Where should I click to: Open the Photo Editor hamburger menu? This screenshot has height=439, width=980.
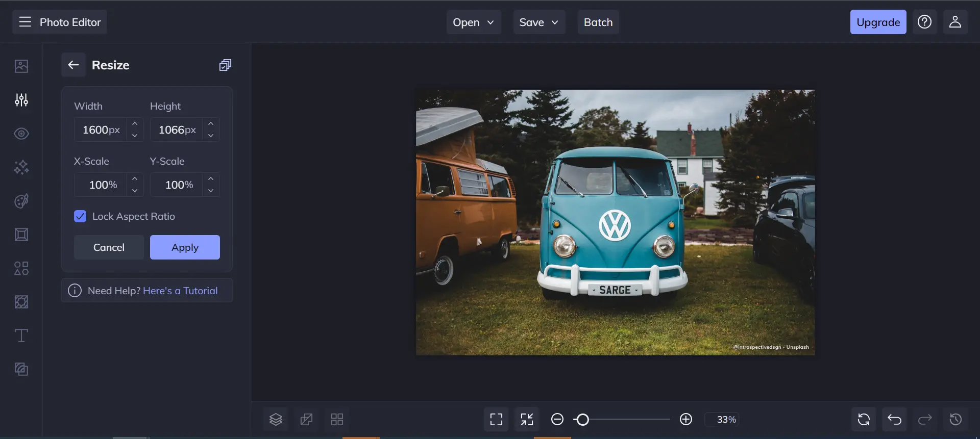point(25,22)
